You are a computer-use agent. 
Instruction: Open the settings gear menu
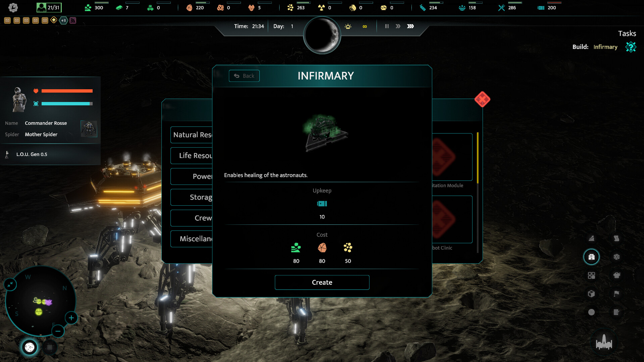coord(13,7)
